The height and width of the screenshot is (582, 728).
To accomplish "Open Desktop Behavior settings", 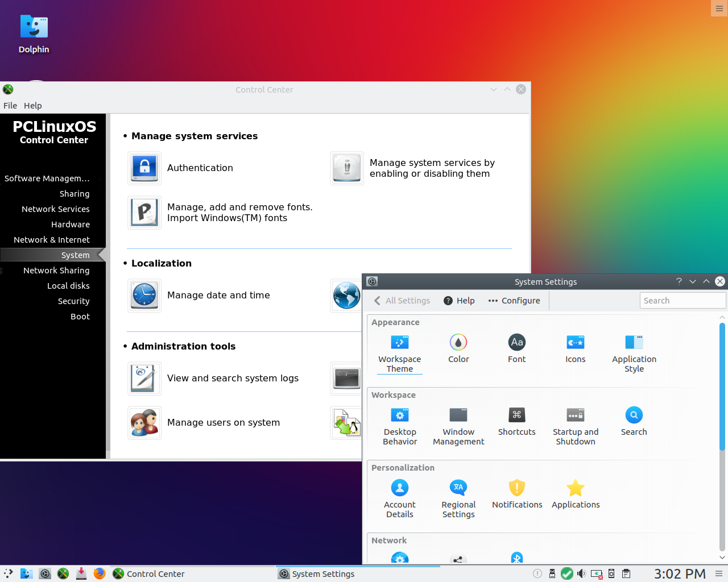I will 400,426.
